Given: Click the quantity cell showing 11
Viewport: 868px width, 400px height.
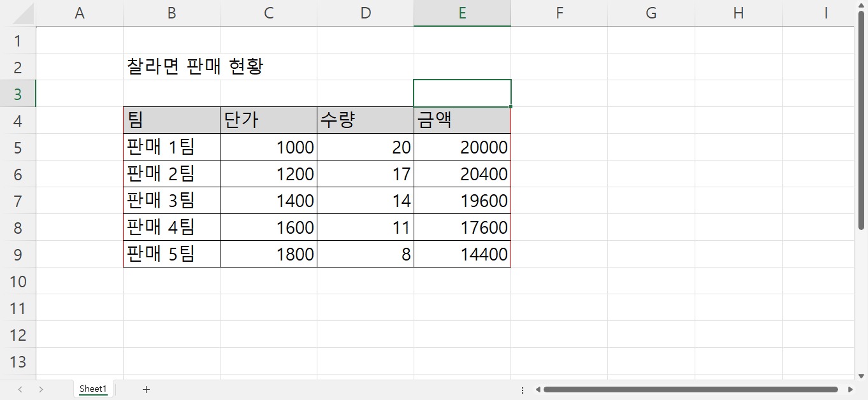Looking at the screenshot, I should point(365,227).
